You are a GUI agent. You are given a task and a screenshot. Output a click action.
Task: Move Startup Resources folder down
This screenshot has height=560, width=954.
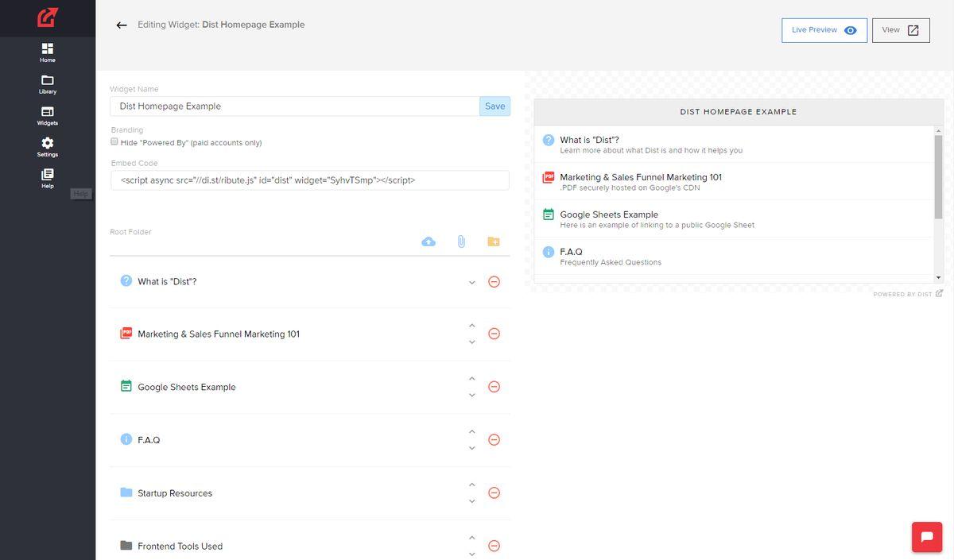coord(472,501)
